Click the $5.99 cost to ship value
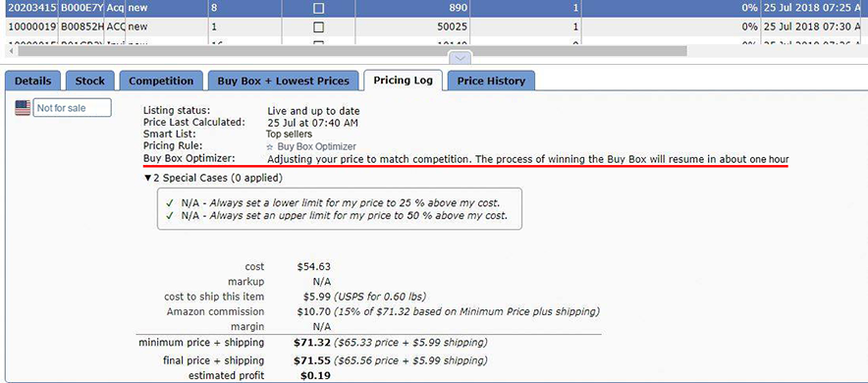 coord(316,297)
